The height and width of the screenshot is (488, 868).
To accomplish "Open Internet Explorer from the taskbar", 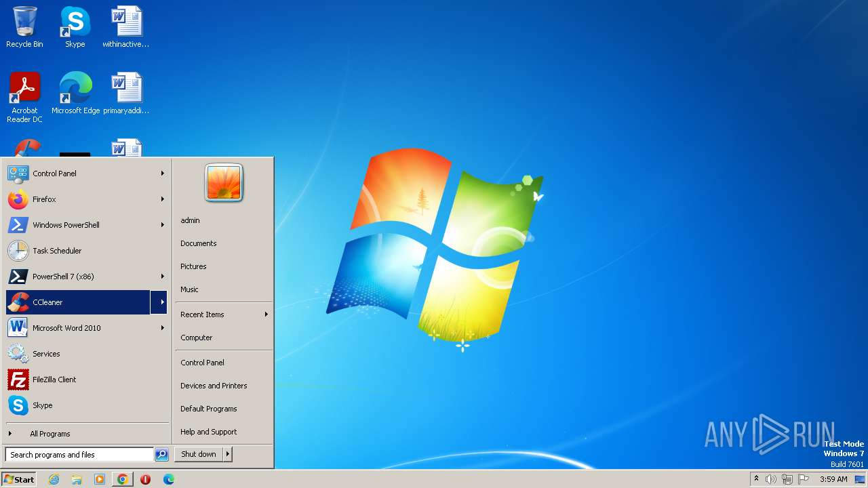I will point(54,479).
